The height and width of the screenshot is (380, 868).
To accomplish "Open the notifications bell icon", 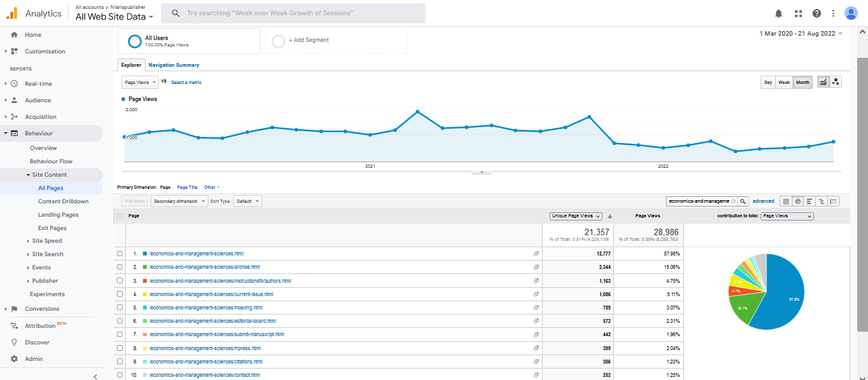I will coord(778,13).
